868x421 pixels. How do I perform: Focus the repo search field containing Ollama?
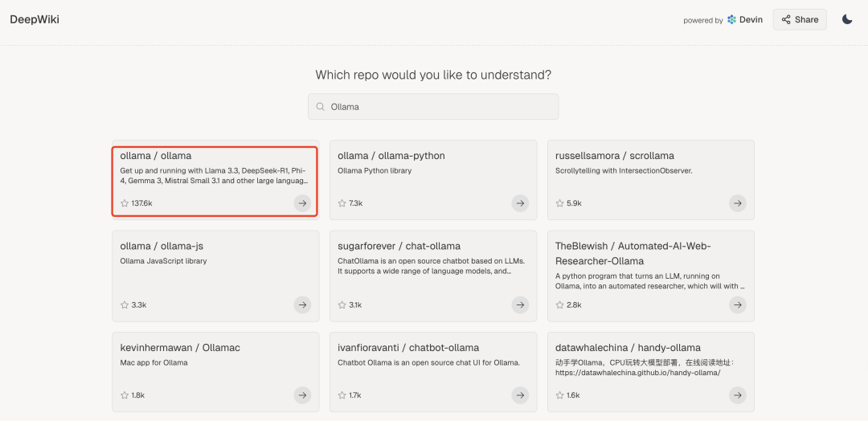433,107
